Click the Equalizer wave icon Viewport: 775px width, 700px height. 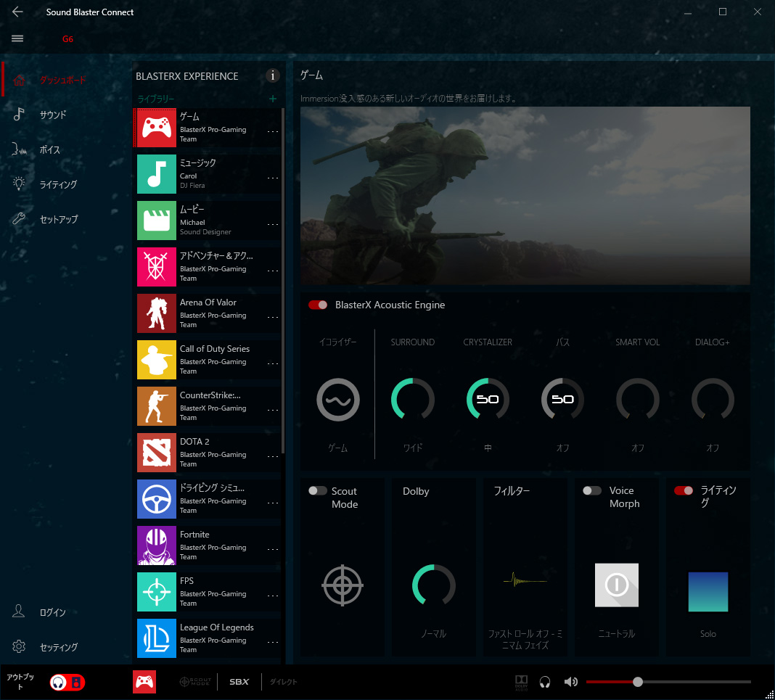[337, 400]
